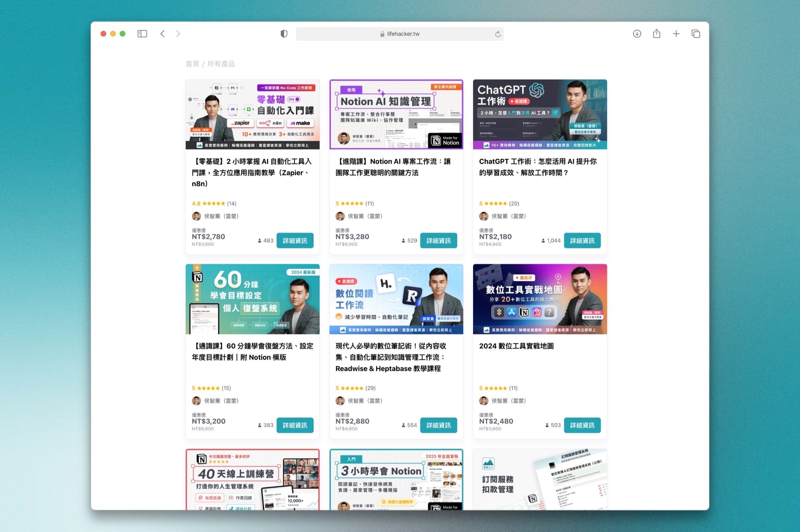This screenshot has height=532, width=800.
Task: Open title 【零基礎】2小時掌握 AI 自動化工具入門課
Action: pos(252,173)
